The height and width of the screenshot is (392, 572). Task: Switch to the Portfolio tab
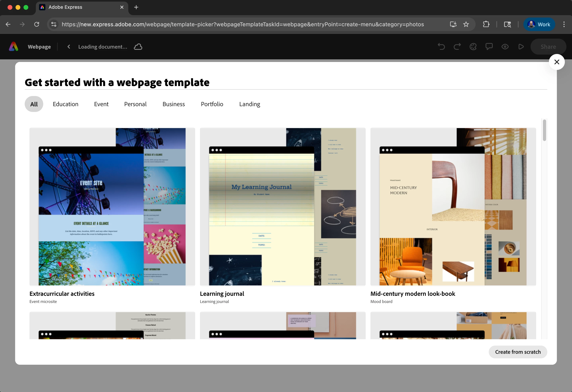point(212,104)
